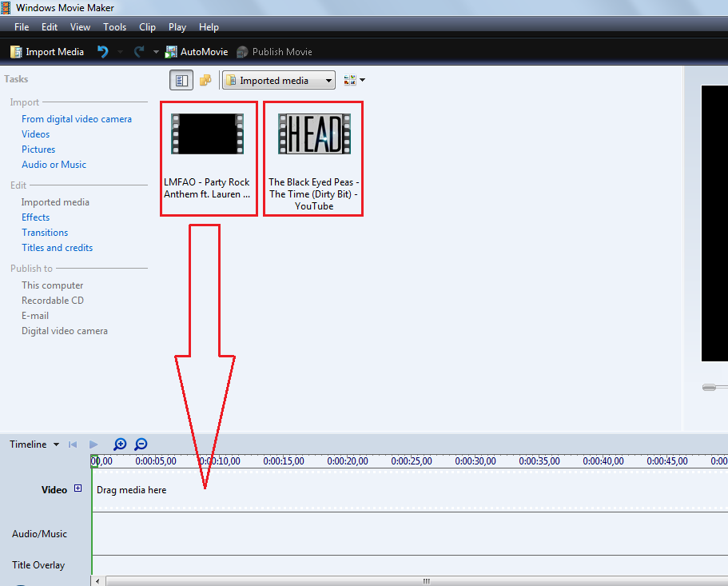Click the Rewind timeline button
Screen dimensions: 728x586
click(x=73, y=444)
